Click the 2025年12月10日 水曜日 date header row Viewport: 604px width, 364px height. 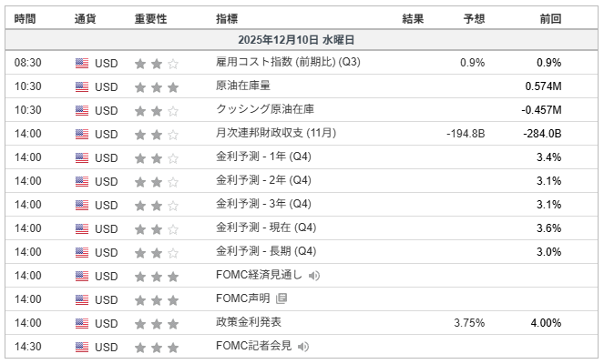(x=302, y=40)
